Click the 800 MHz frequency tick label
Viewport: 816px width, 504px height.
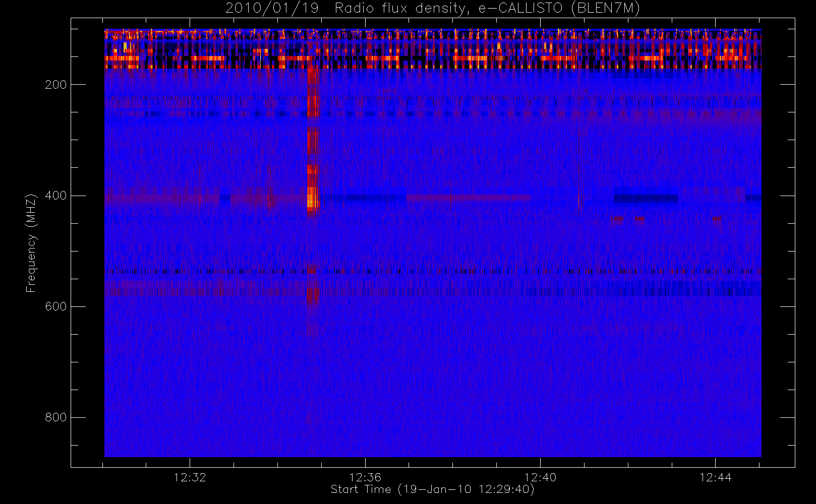point(55,417)
